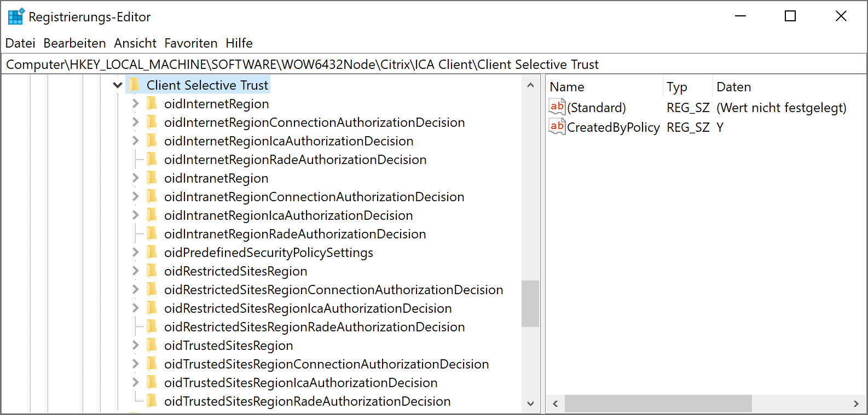Screen dimensions: 868x415
Task: Open the Favoriten menu
Action: [190, 43]
